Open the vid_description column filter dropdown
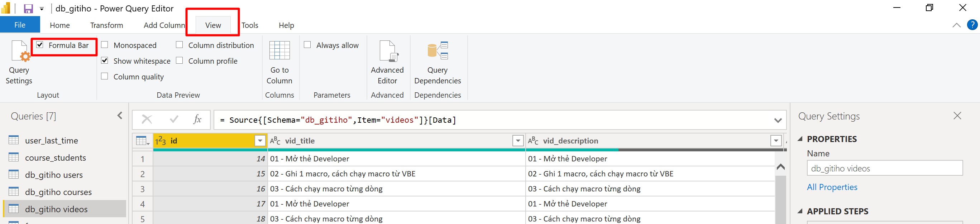980x224 pixels. pos(776,141)
